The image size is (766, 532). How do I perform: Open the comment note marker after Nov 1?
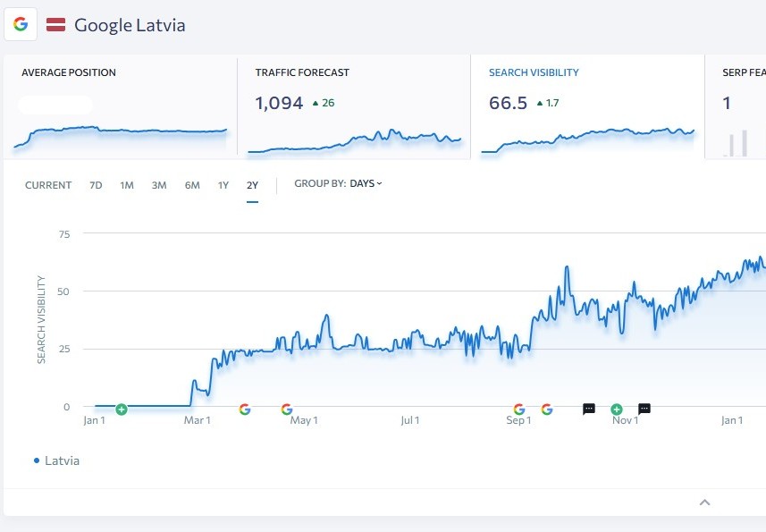pos(644,410)
